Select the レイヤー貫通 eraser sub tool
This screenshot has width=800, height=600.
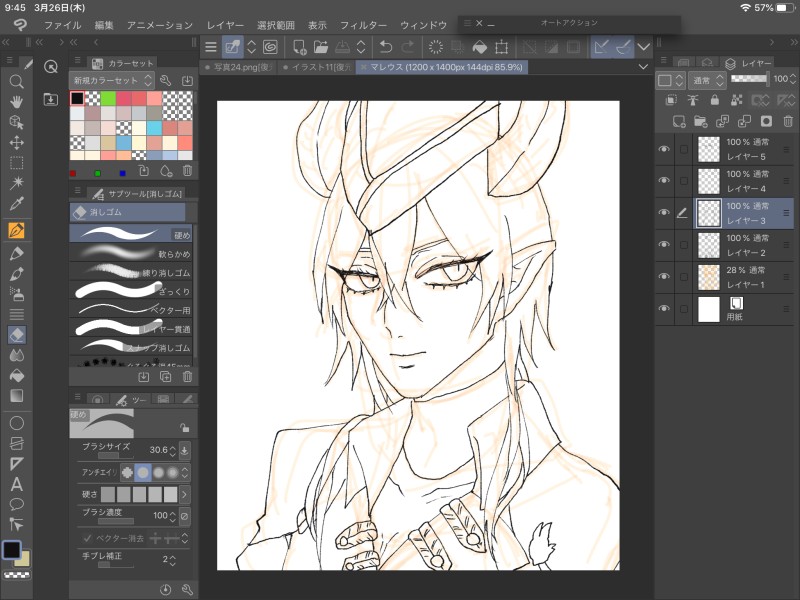(x=131, y=328)
